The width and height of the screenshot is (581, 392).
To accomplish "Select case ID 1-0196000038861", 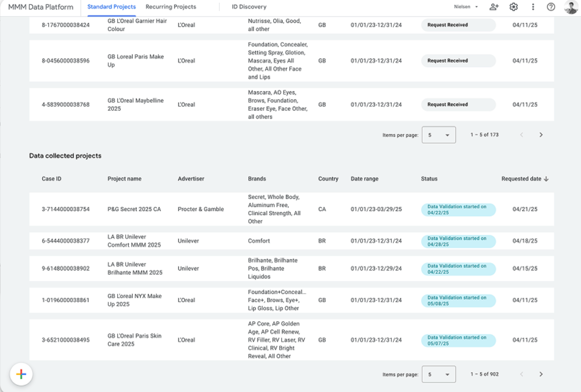I will 66,300.
